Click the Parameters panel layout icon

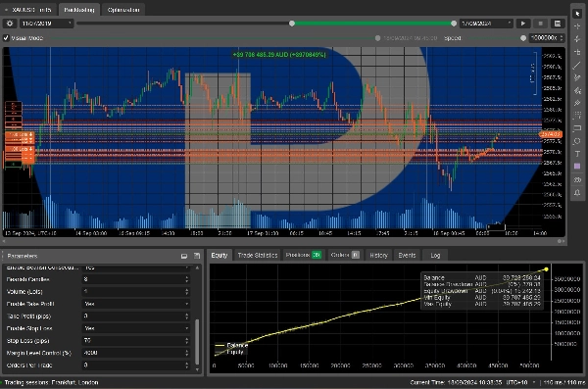click(184, 256)
